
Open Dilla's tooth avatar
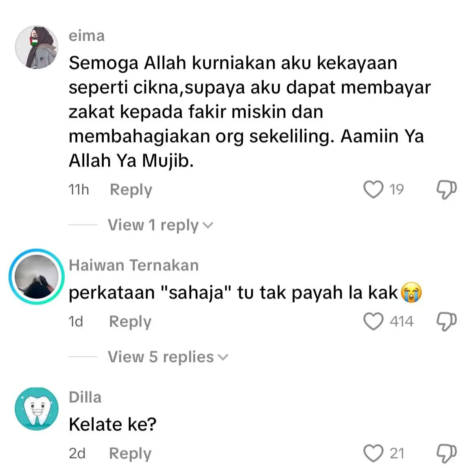coord(37,408)
